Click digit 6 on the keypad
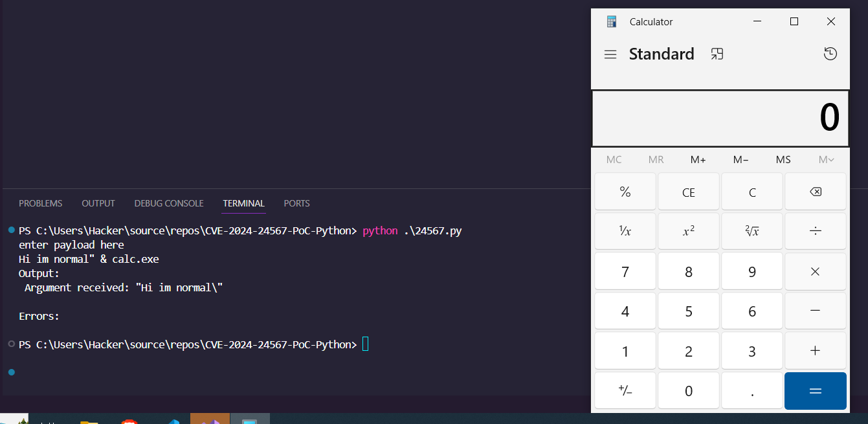 [x=752, y=311]
